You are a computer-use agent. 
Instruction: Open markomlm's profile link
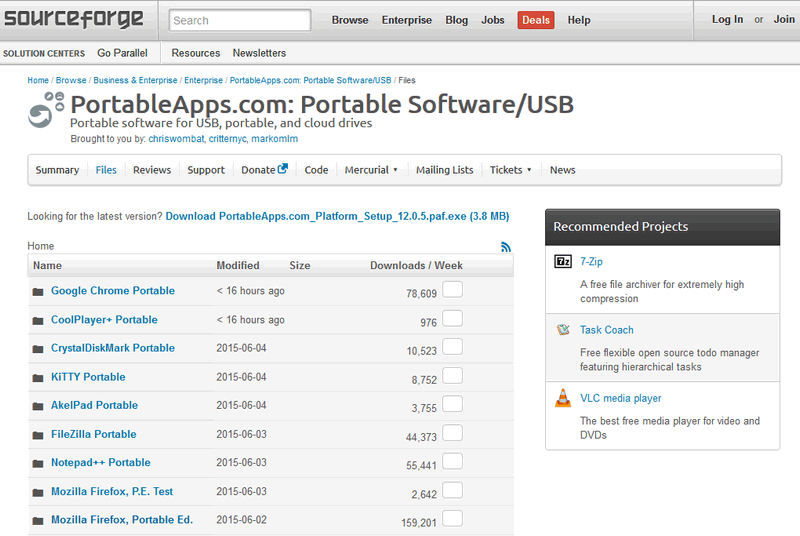pos(274,139)
